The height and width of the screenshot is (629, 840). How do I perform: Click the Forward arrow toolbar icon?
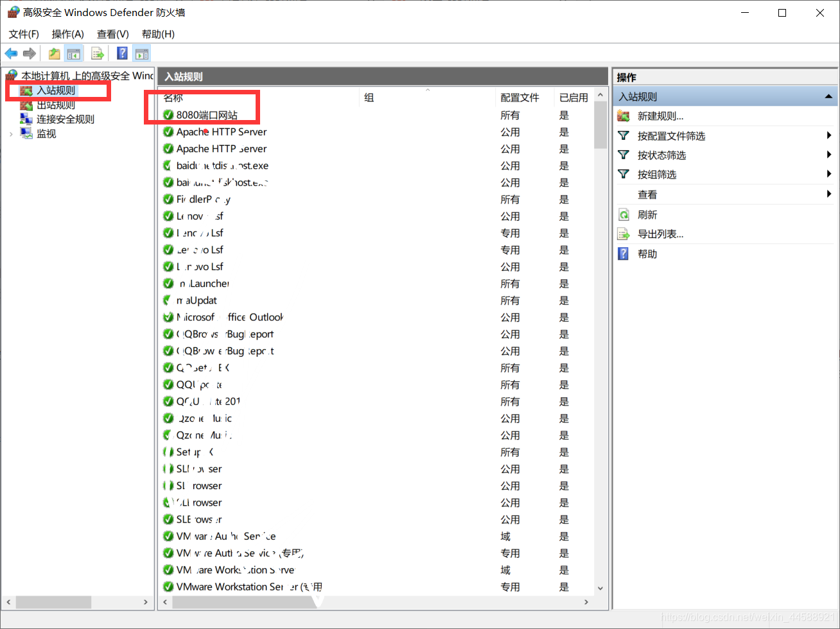[29, 53]
